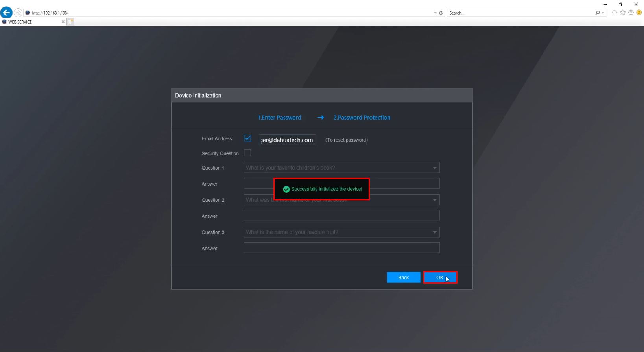Select the WEB SERVICE browser tab
This screenshot has width=644, height=352.
[33, 22]
